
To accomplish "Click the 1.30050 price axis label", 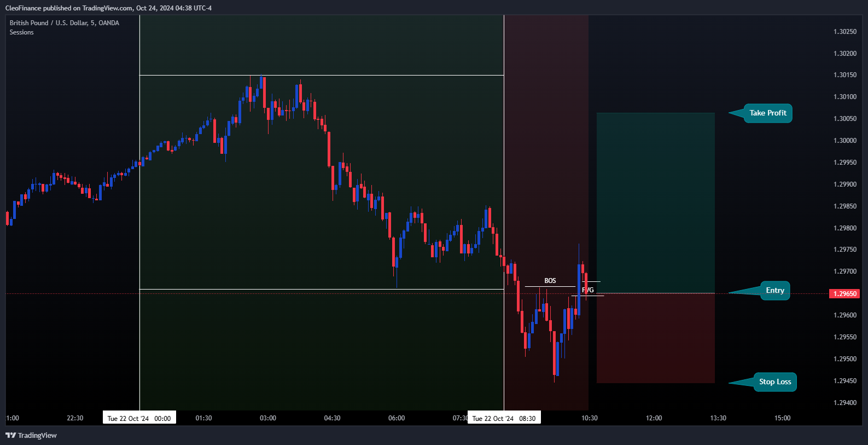I will tap(845, 119).
